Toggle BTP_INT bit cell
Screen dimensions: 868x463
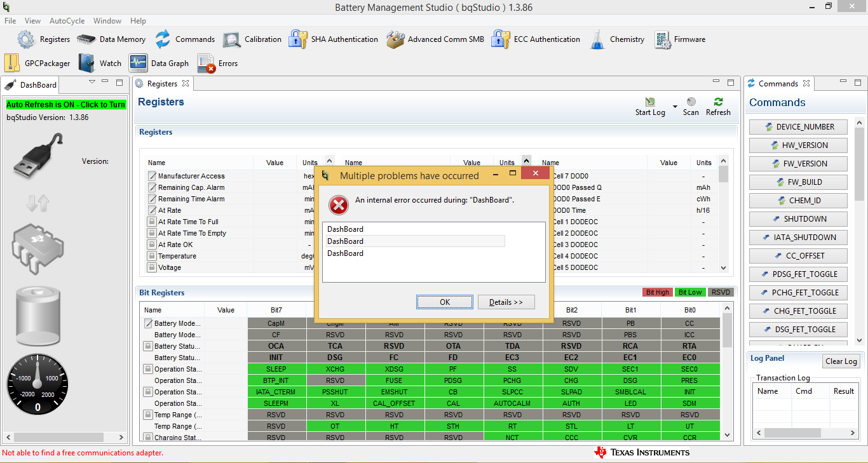(x=276, y=380)
